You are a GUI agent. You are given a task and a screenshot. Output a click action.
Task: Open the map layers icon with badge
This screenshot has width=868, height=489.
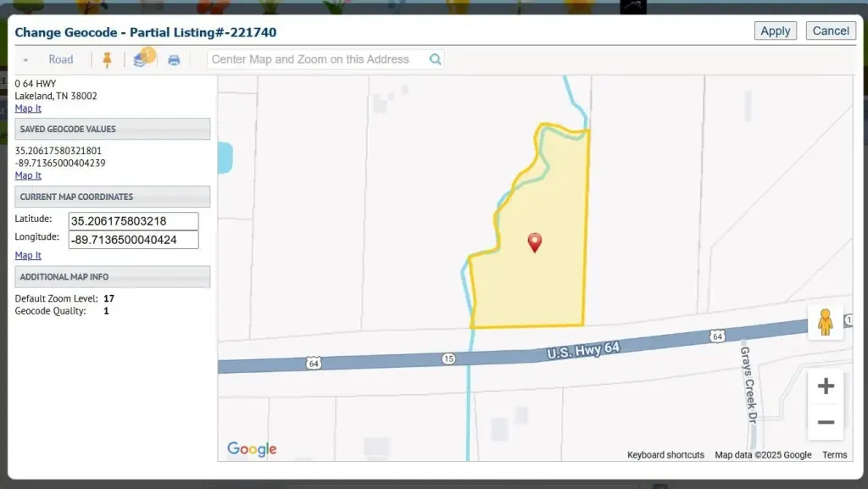(x=140, y=59)
